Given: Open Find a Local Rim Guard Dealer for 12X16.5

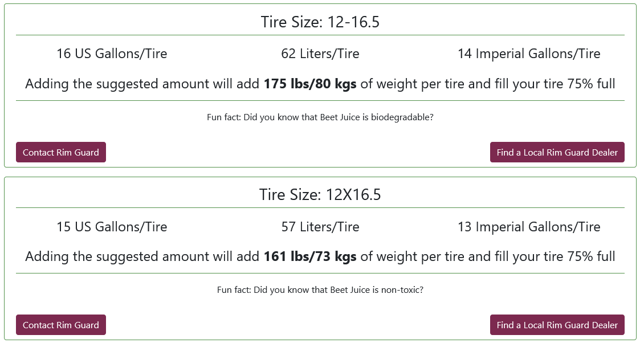Looking at the screenshot, I should [x=557, y=325].
